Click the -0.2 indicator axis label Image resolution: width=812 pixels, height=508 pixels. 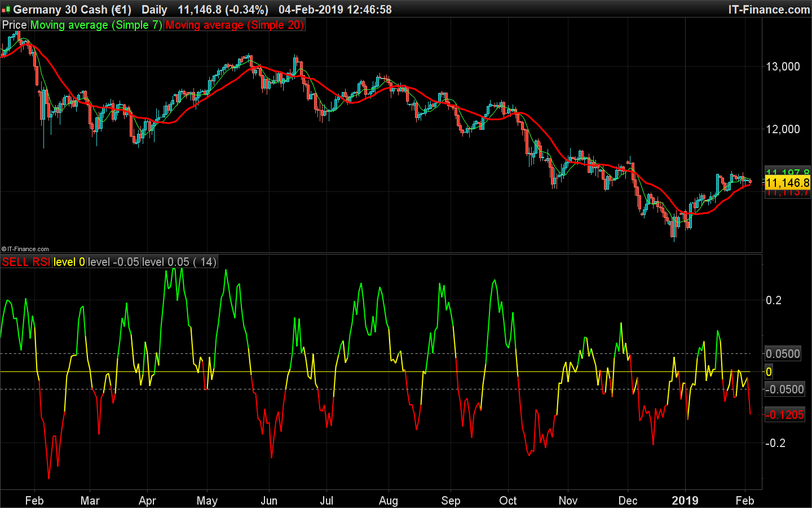(775, 443)
